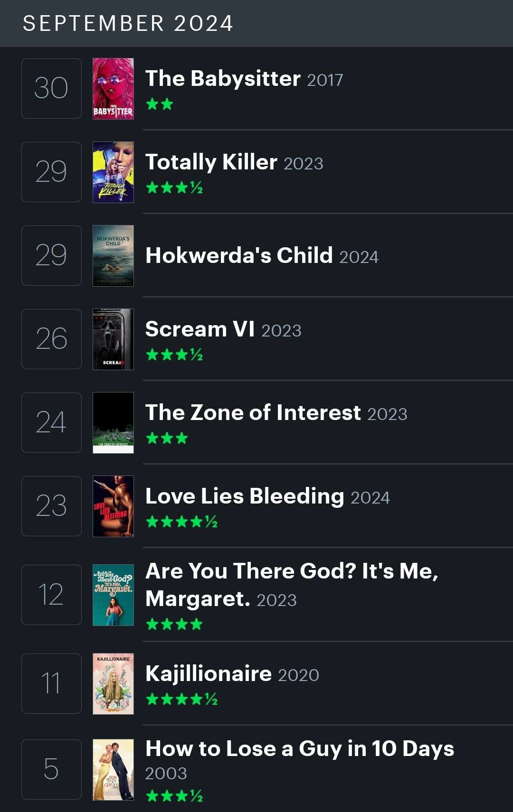Select day 26 date box

click(51, 339)
